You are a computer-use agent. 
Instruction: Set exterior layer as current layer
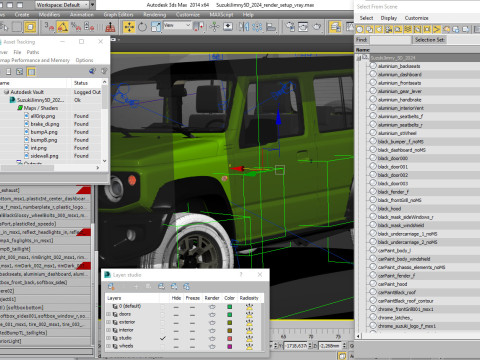[x=162, y=322]
